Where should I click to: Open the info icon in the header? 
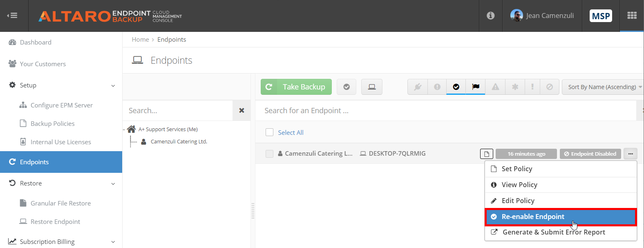click(x=491, y=16)
